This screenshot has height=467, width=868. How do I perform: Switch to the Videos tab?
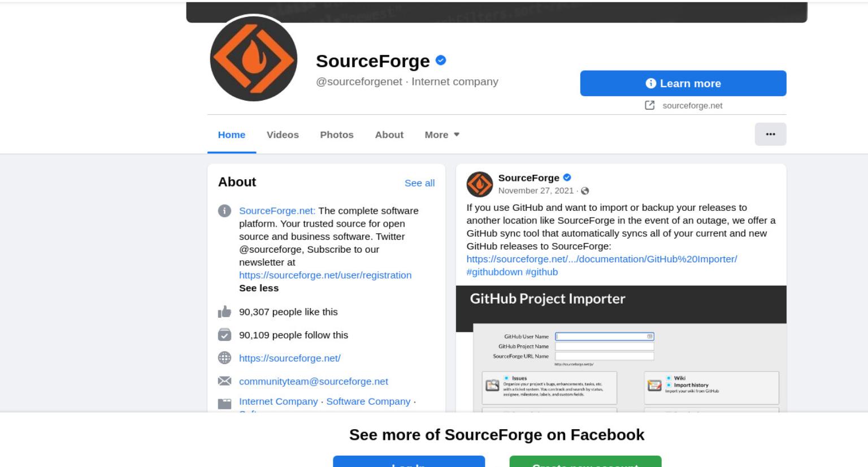(283, 135)
